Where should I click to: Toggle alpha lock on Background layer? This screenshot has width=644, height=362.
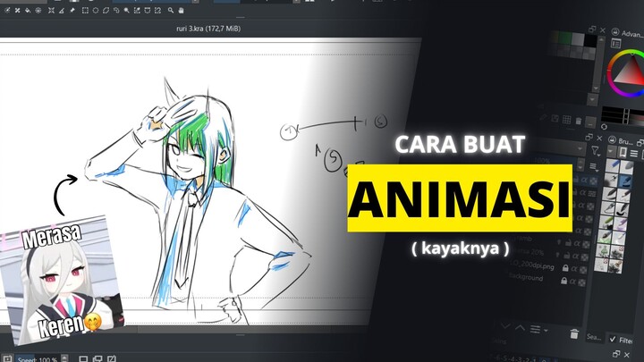tap(573, 282)
